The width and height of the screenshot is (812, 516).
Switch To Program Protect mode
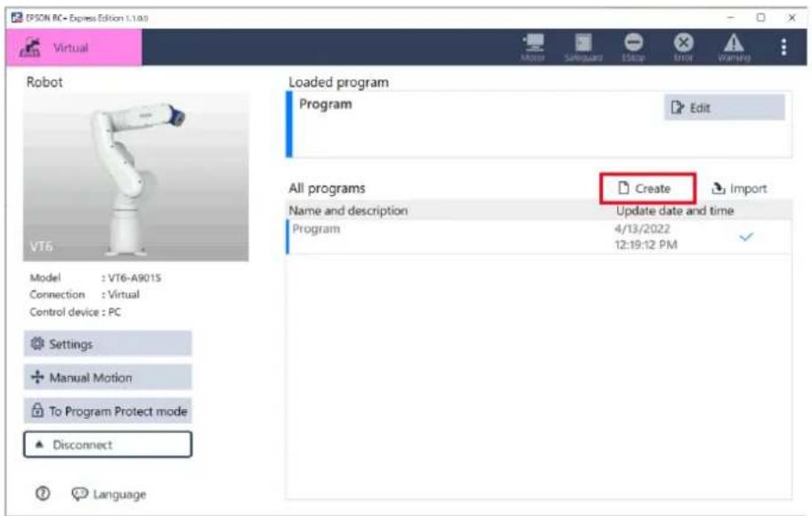(108, 411)
